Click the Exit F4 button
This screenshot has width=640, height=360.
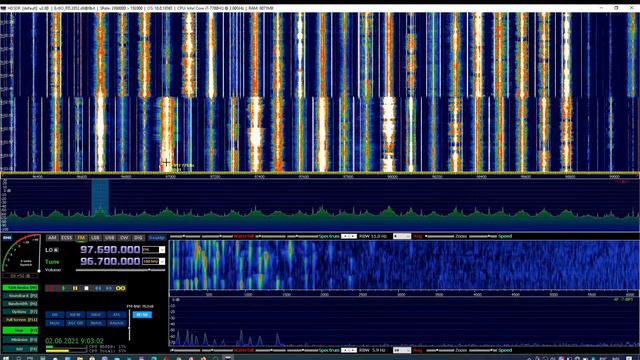coord(20,349)
